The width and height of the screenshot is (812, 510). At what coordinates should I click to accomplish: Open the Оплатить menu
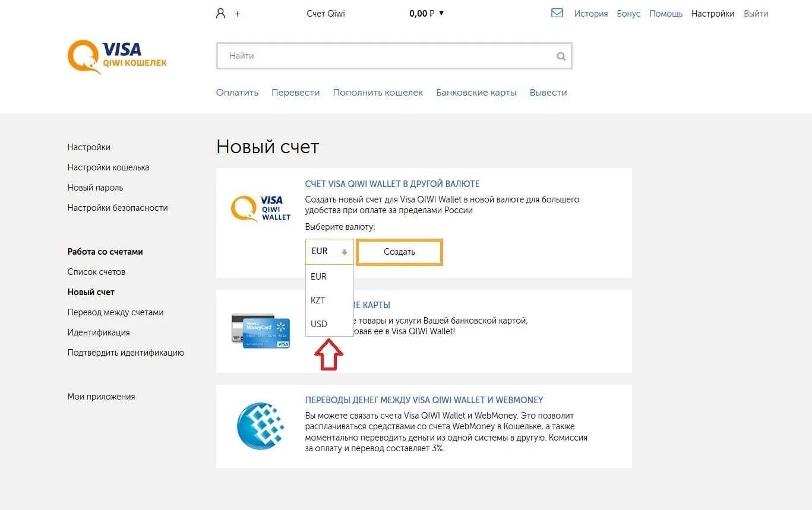[x=237, y=93]
